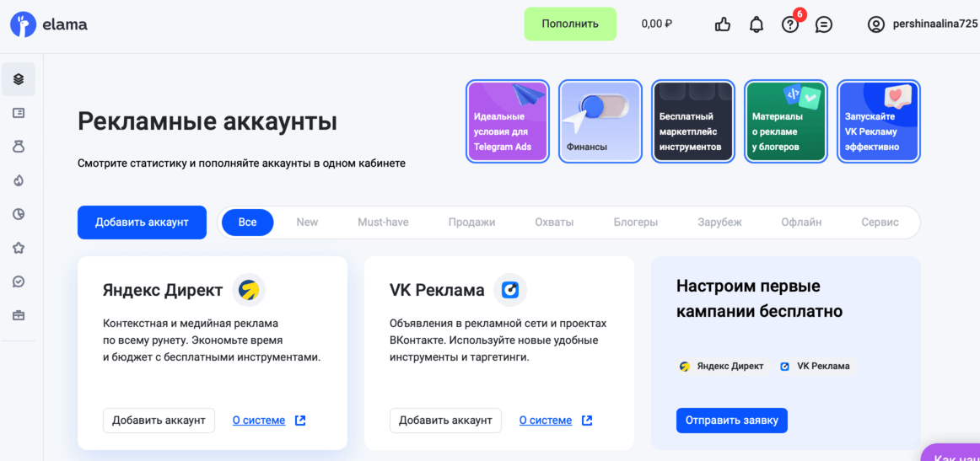Open the chat messages icon
The height and width of the screenshot is (461, 980).
tap(824, 25)
